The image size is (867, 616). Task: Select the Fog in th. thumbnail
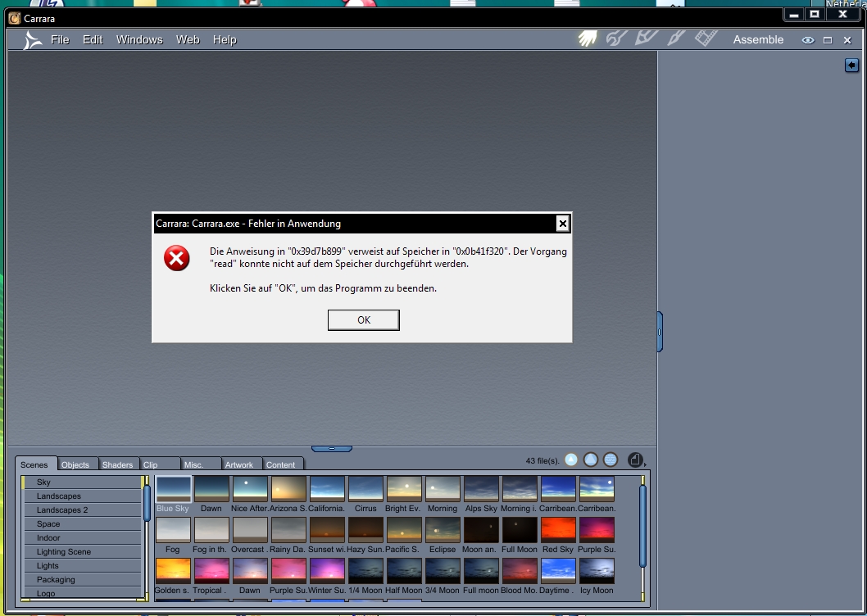211,530
